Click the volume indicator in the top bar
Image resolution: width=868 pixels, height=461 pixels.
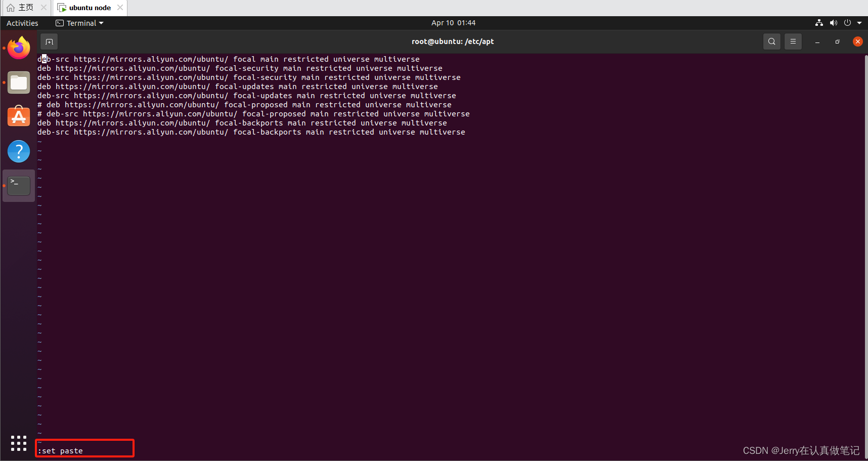click(x=834, y=23)
